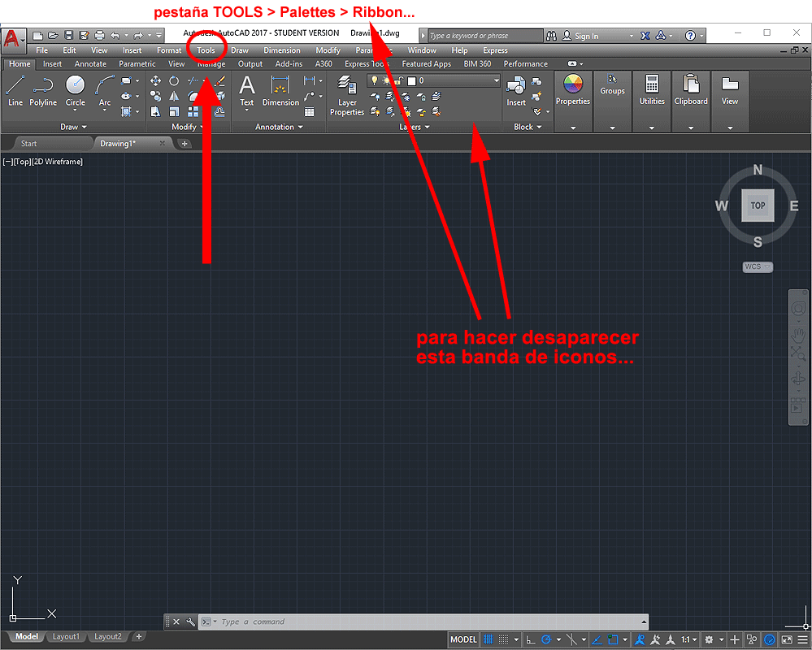
Task: Click the Type a keyword or phrase search field
Action: [x=485, y=36]
